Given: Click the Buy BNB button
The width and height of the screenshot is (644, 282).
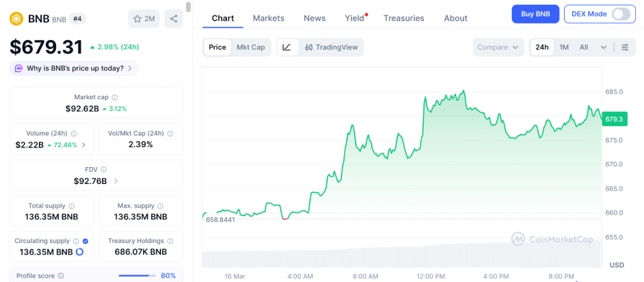Looking at the screenshot, I should pyautogui.click(x=535, y=14).
